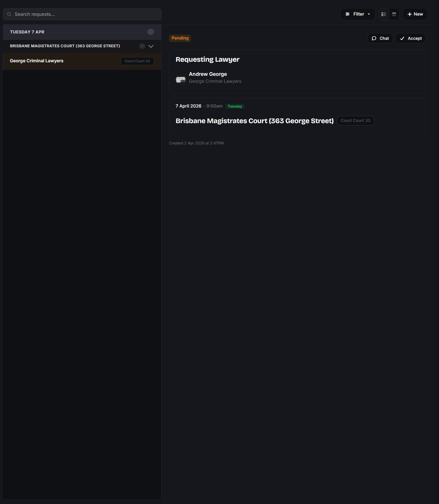
Task: Collapse the Brisbane Magistrates Court group chevron
Action: point(151,46)
